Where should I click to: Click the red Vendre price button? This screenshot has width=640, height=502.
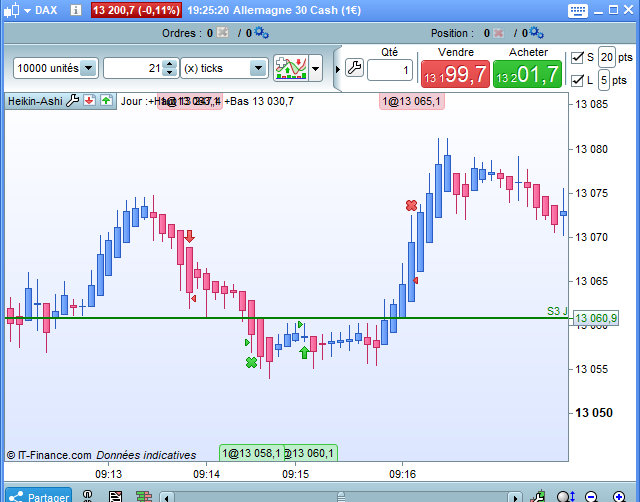pos(455,74)
